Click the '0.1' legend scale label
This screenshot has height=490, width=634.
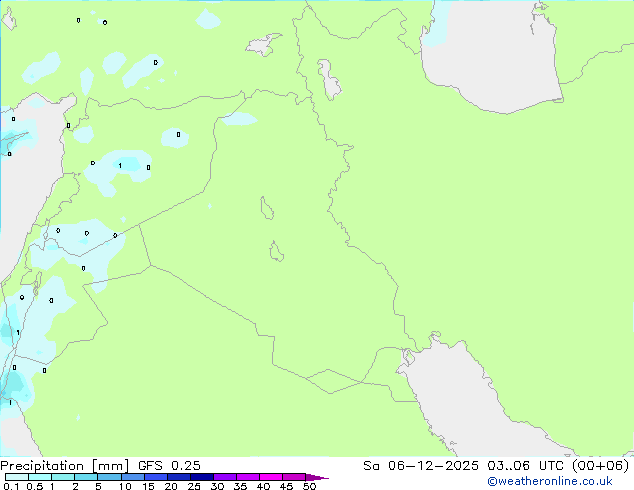click(12, 486)
